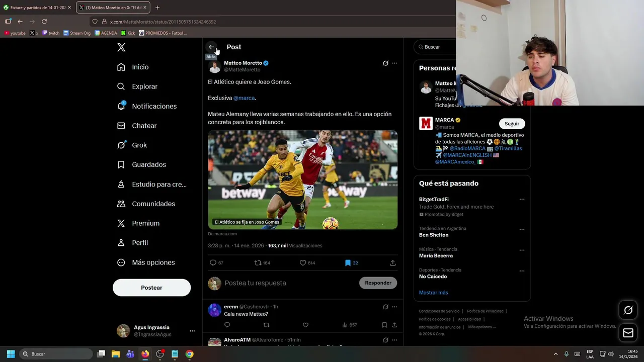
Task: Open more options on AlvaroATM reply
Action: click(394, 340)
